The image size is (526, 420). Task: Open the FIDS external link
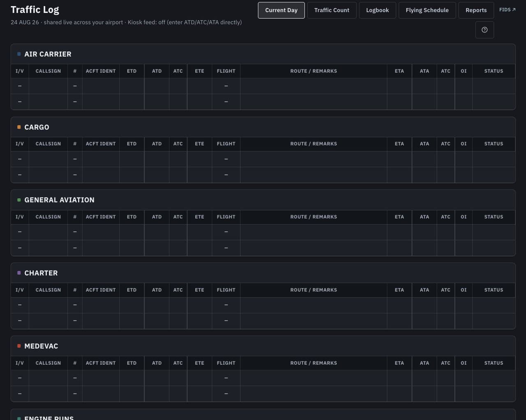[x=507, y=9]
